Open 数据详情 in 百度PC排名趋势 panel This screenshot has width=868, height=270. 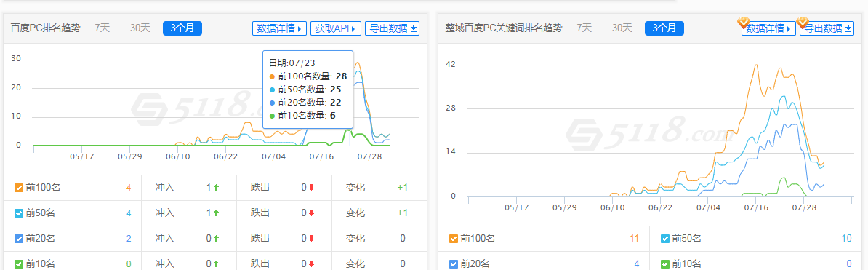[x=280, y=28]
